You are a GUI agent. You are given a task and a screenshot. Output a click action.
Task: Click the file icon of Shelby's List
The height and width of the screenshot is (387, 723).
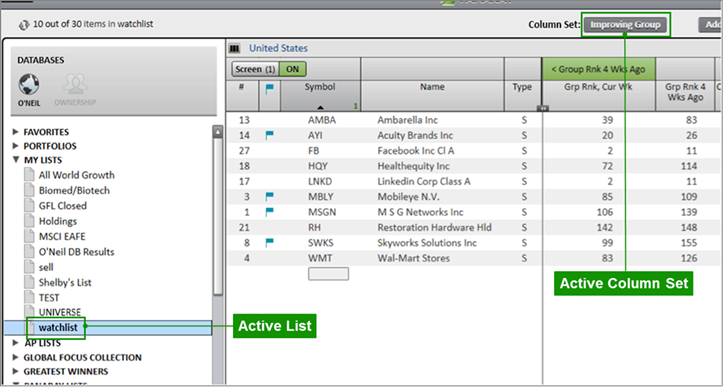click(x=30, y=282)
